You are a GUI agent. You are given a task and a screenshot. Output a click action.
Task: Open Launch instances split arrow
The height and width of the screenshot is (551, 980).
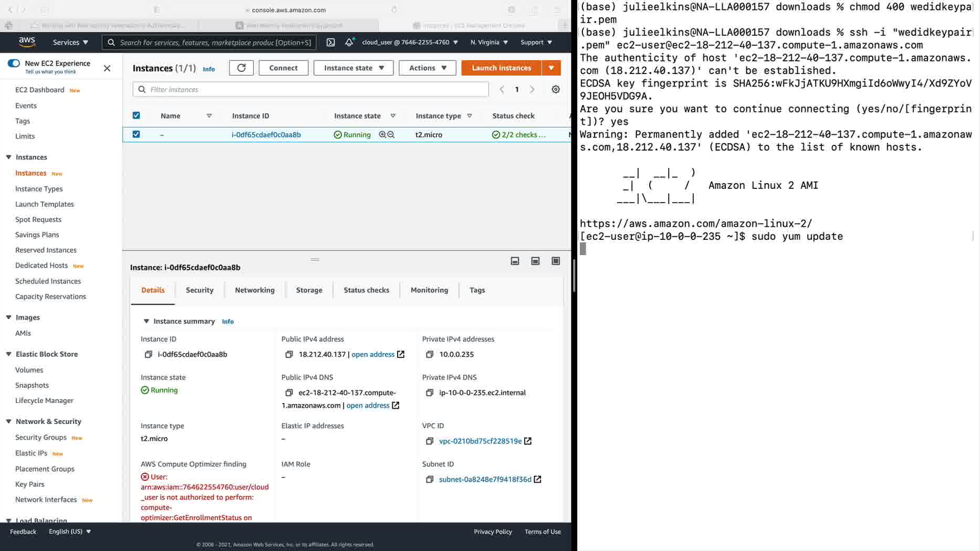551,68
